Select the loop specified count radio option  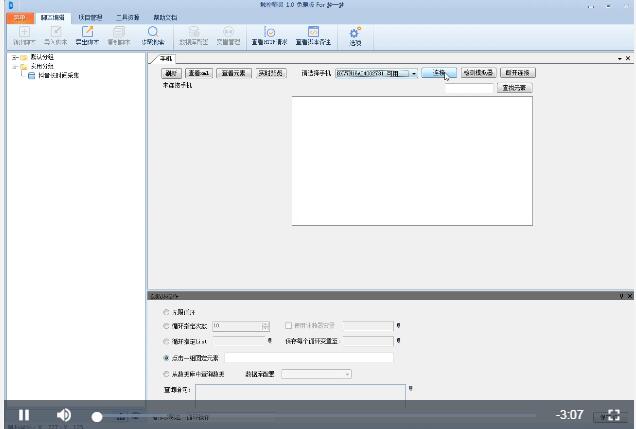click(166, 326)
